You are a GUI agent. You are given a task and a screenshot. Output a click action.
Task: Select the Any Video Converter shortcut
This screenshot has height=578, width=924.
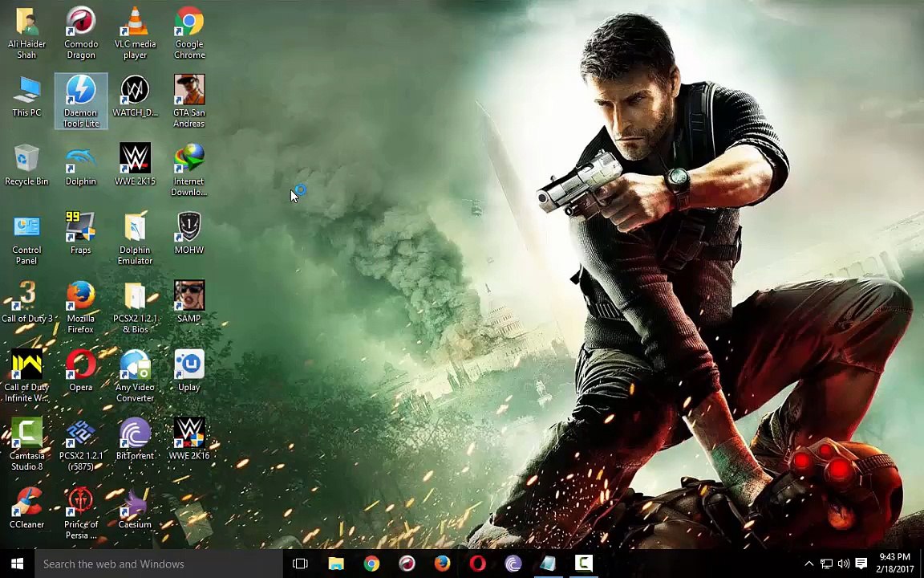point(135,376)
